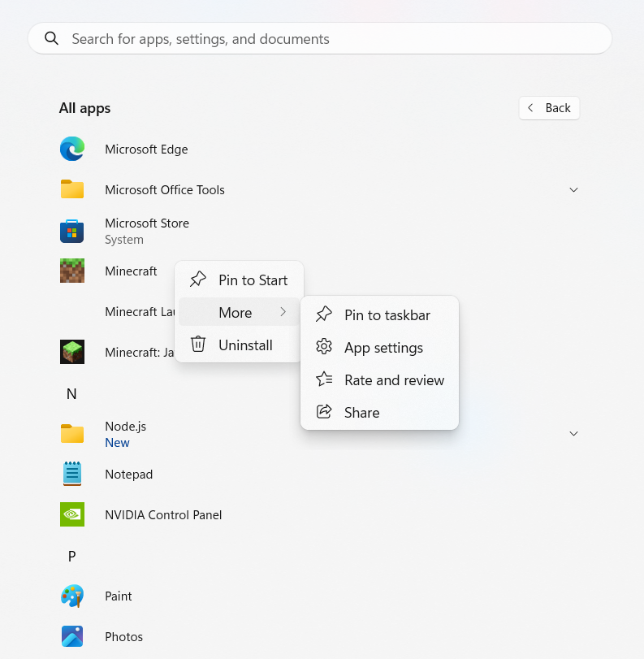
Task: Click the Paint label
Action: (118, 596)
